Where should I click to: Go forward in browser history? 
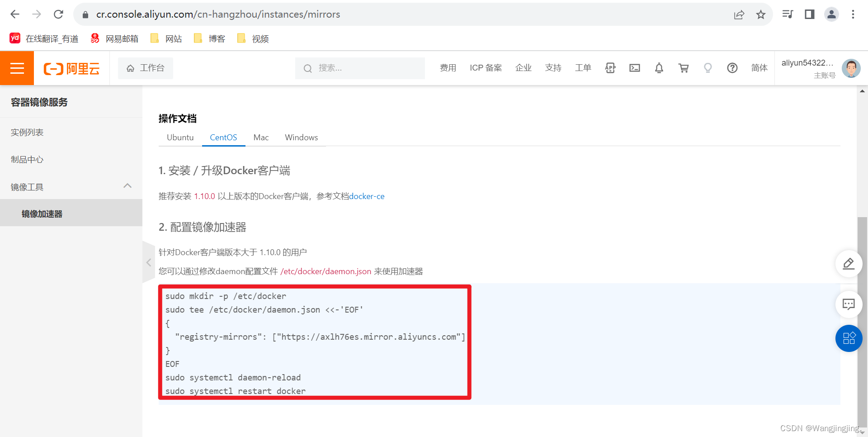(x=37, y=14)
